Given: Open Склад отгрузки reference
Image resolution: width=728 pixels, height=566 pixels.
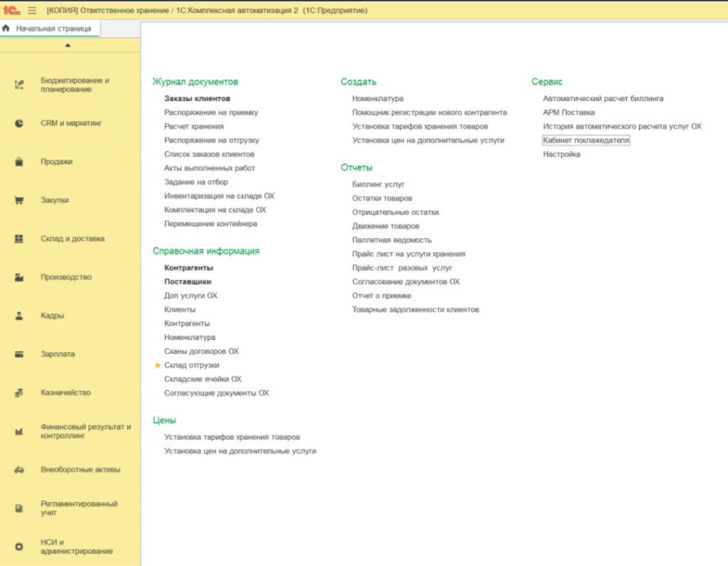Looking at the screenshot, I should [x=192, y=366].
